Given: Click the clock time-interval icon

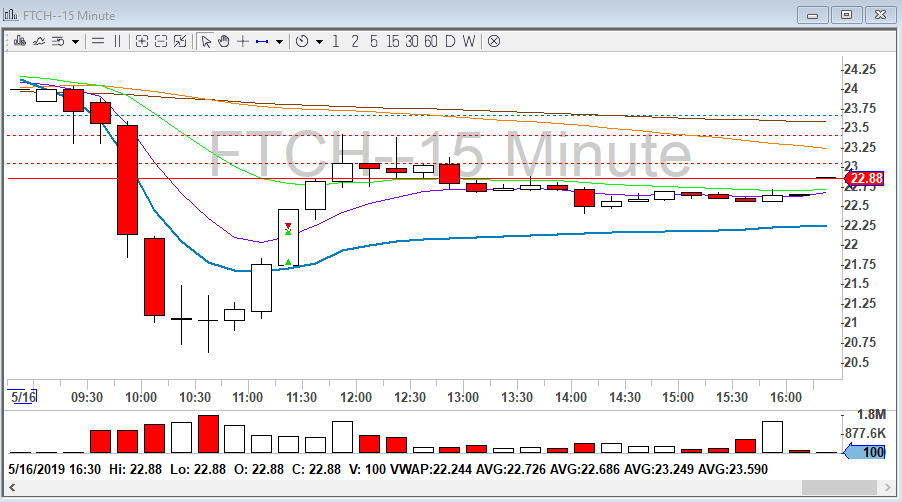Looking at the screenshot, I should 302,41.
